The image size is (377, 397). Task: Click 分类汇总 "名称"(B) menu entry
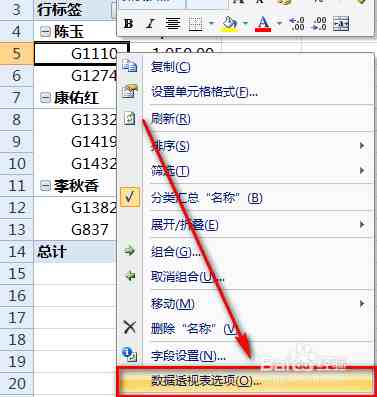click(x=245, y=198)
